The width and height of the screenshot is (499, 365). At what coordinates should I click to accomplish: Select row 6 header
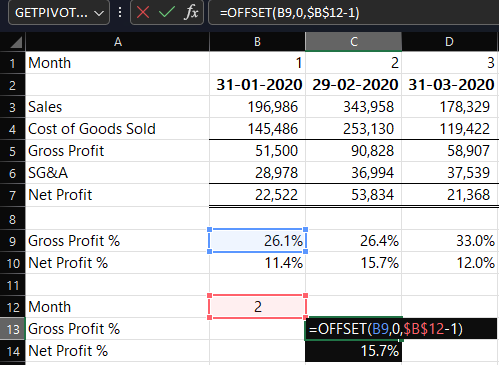(x=12, y=173)
